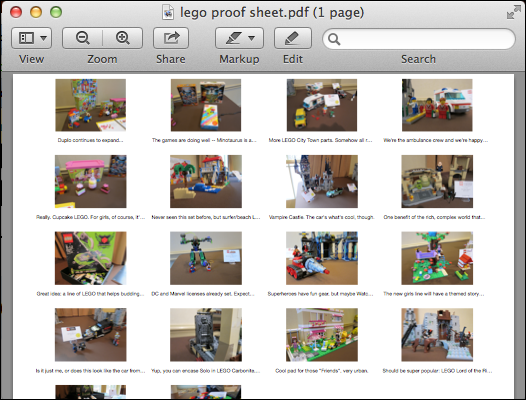Click caption 'The games are doing well'
The height and width of the screenshot is (400, 526).
204,140
